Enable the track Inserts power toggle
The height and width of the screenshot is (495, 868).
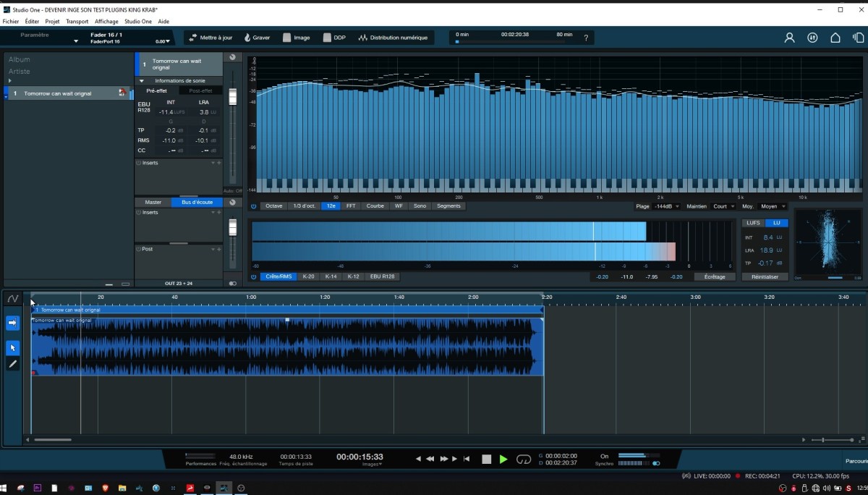point(139,163)
